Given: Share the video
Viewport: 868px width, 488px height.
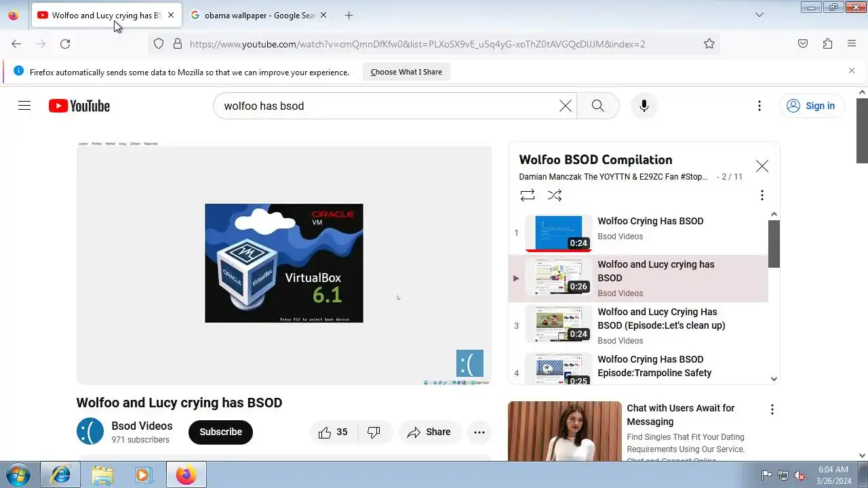Looking at the screenshot, I should tap(429, 432).
